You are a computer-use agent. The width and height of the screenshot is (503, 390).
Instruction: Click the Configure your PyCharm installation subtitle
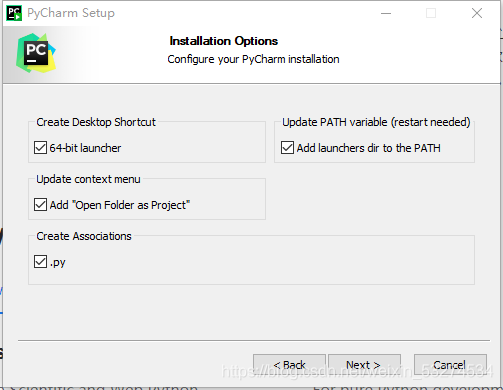(x=253, y=59)
